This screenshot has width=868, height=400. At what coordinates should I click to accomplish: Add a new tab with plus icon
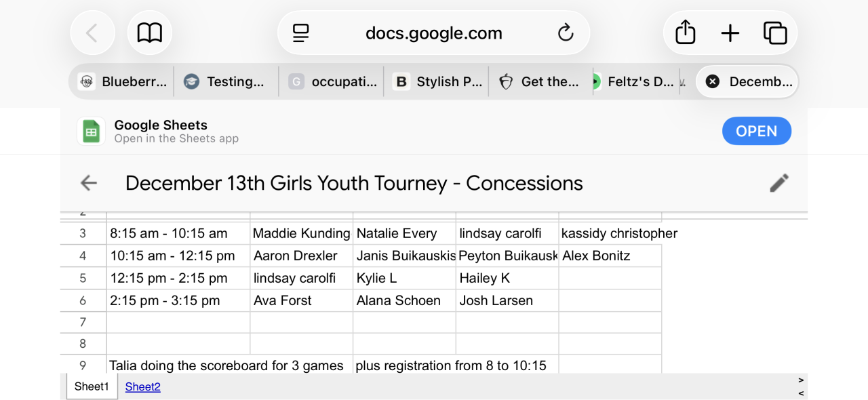pos(730,33)
